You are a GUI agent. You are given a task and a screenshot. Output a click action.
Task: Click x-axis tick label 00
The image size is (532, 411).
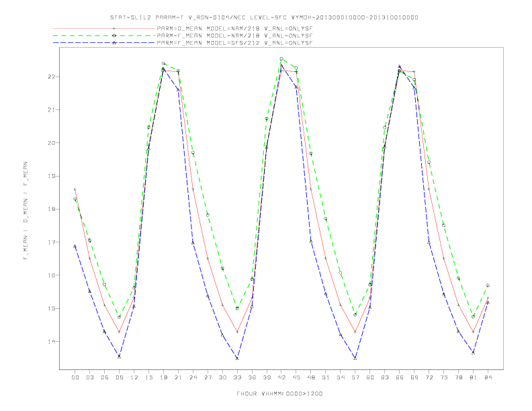[x=75, y=377]
